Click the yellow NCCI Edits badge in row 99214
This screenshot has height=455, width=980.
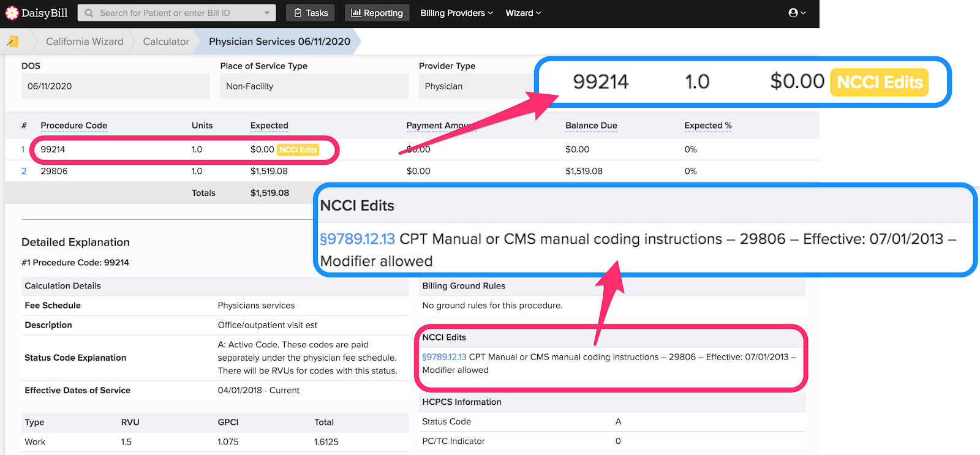point(298,149)
